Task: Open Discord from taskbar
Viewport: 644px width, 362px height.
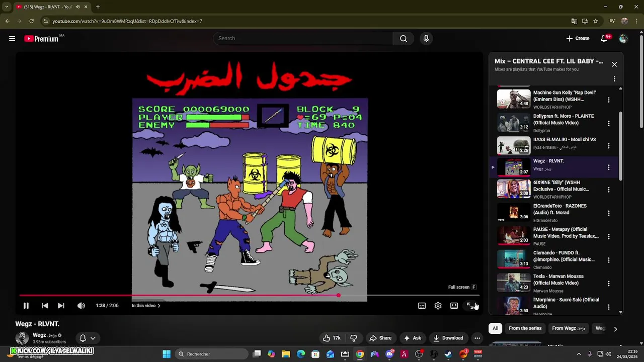Action: click(x=389, y=354)
